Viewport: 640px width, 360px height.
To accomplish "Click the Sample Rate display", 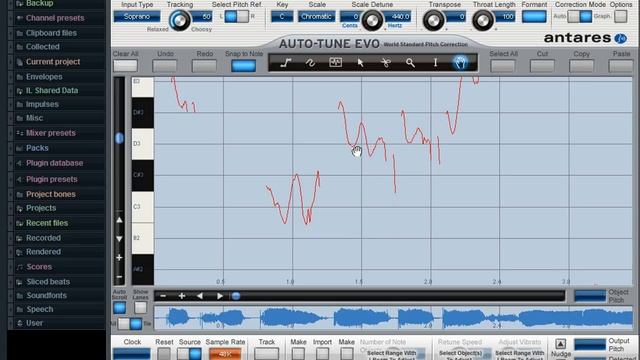I will coord(225,354).
